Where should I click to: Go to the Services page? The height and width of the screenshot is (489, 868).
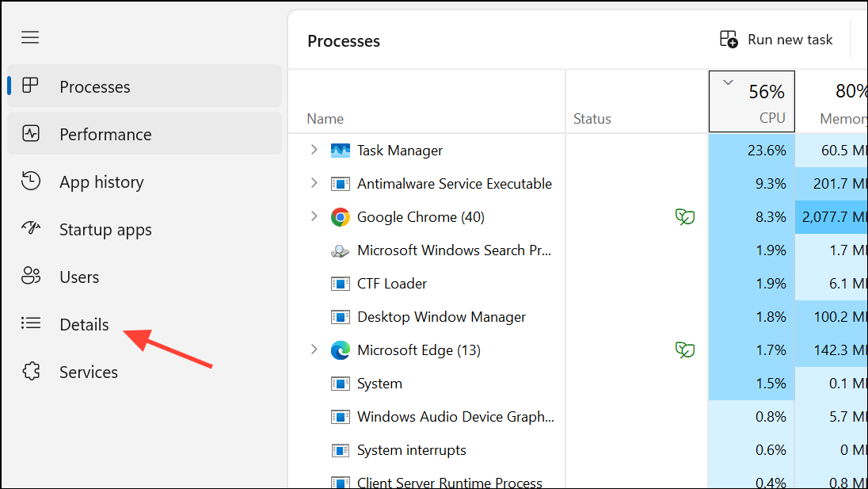click(x=89, y=372)
